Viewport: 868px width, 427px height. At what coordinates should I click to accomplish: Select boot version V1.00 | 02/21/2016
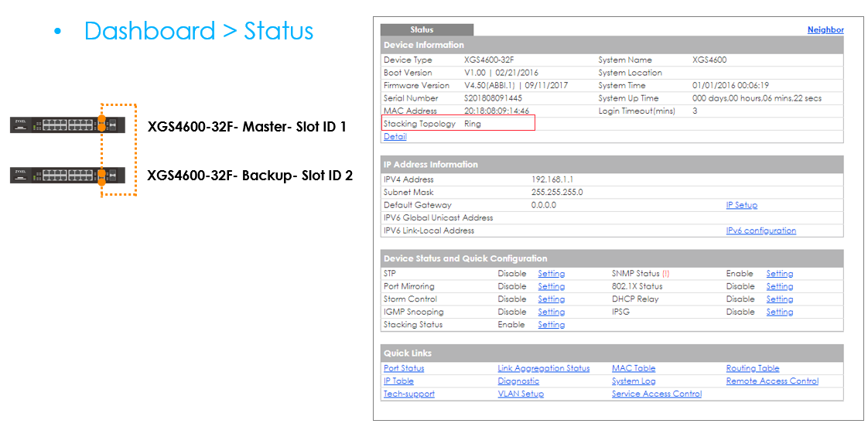[501, 73]
